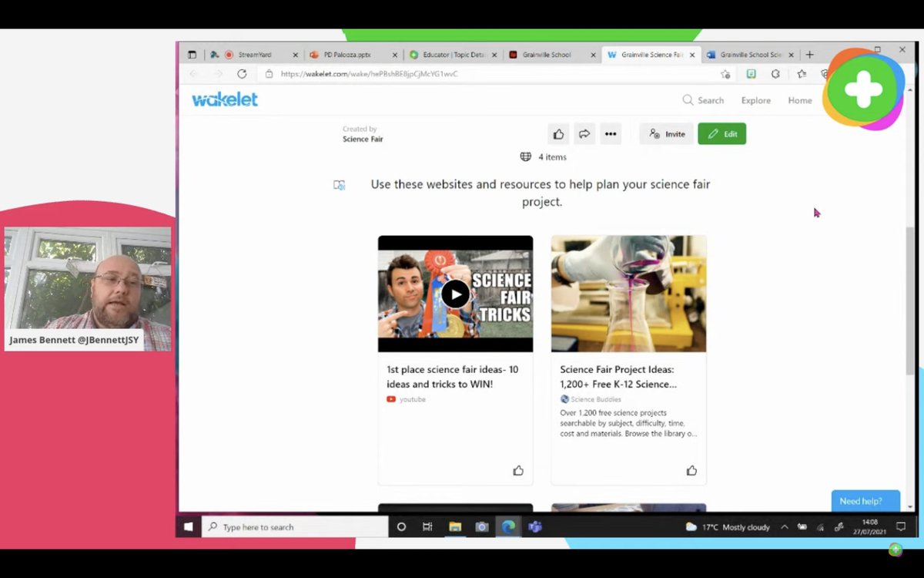Viewport: 924px width, 578px height.
Task: Go to Explore page
Action: coord(756,100)
